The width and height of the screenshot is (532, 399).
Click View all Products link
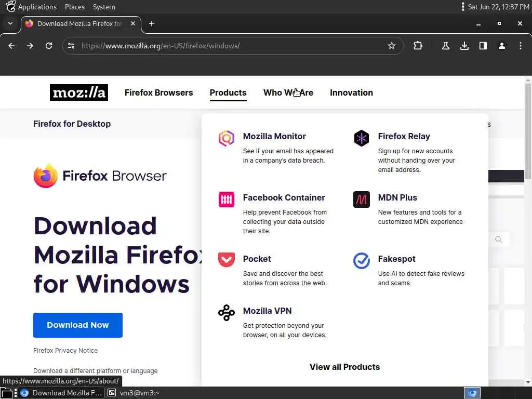(345, 367)
